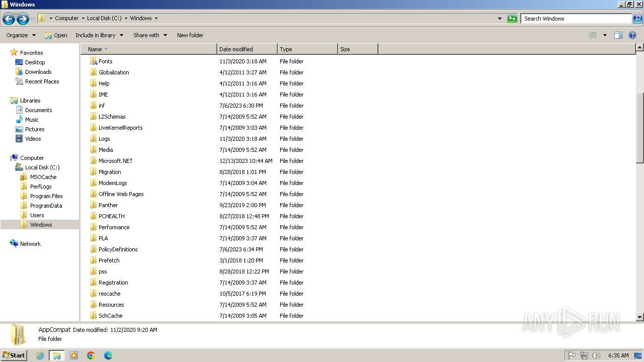Select Libraries in navigation pane
644x362 pixels.
tap(30, 101)
